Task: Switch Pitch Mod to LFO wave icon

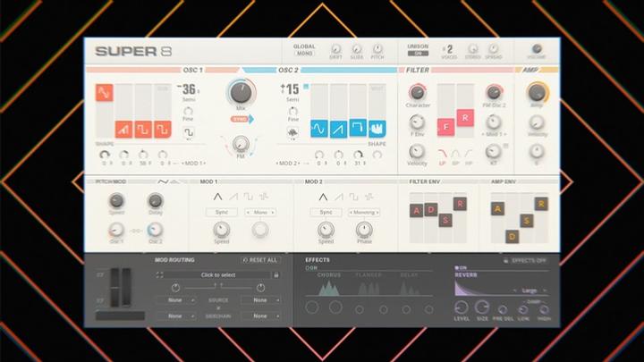Action: coord(163,181)
